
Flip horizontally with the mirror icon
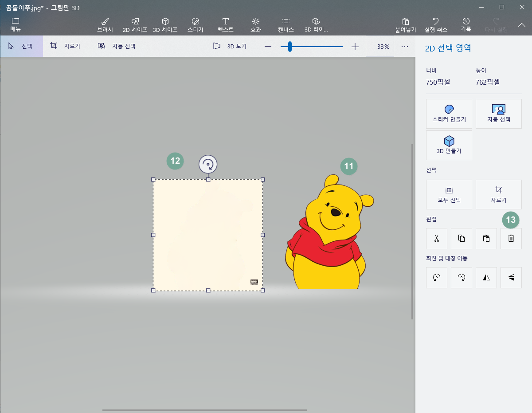486,277
